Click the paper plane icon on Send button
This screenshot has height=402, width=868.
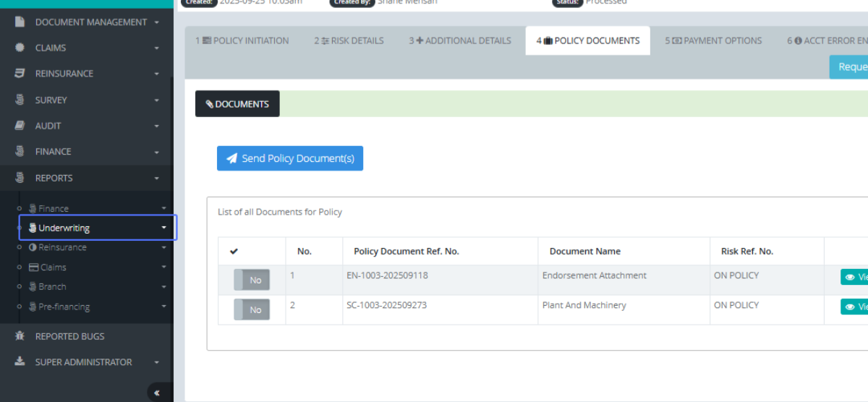point(231,158)
